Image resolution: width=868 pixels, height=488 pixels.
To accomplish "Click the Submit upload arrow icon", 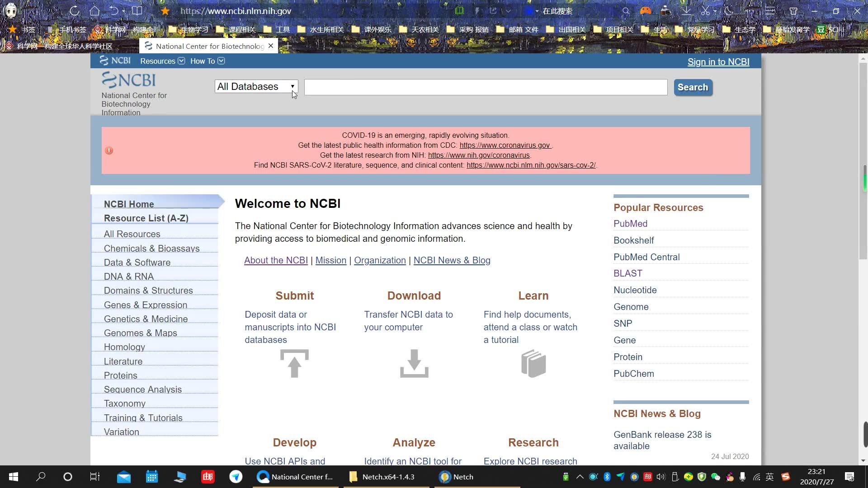I will pos(294,363).
